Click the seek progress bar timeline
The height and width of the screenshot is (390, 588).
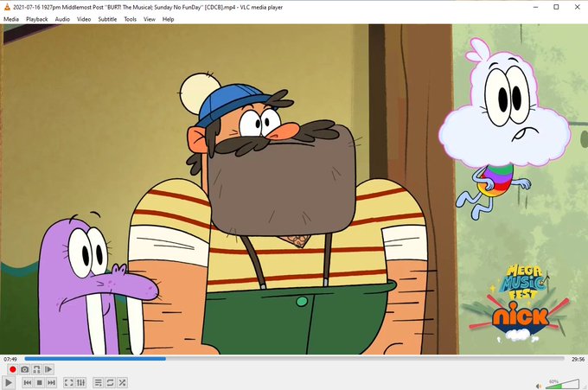coord(294,359)
